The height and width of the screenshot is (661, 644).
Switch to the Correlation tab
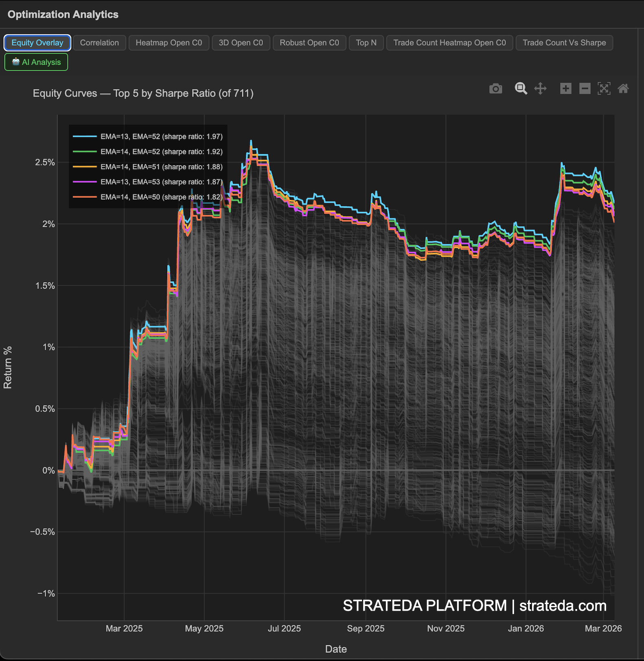tap(99, 43)
